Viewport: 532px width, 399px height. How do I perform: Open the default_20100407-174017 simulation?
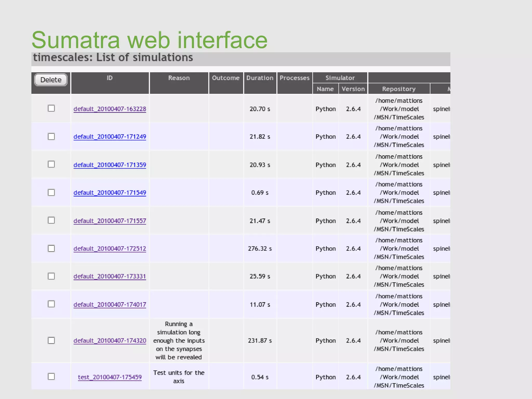click(110, 304)
